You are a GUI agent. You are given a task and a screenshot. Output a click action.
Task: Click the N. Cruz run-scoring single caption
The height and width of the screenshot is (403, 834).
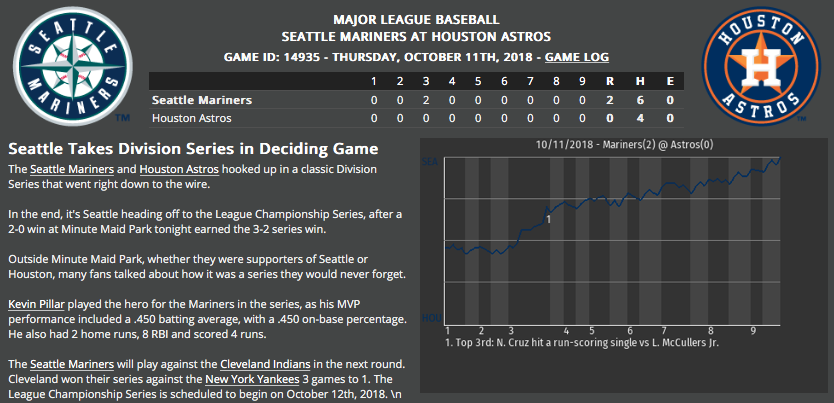coord(583,341)
